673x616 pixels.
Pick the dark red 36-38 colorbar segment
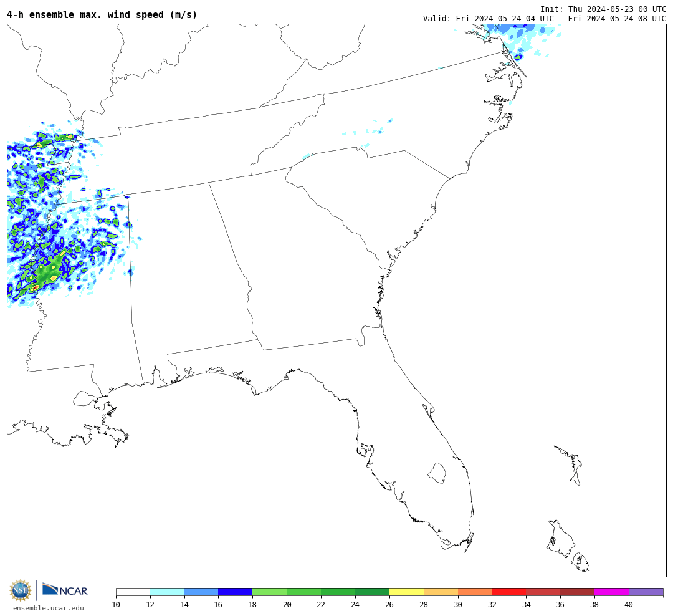578,592
